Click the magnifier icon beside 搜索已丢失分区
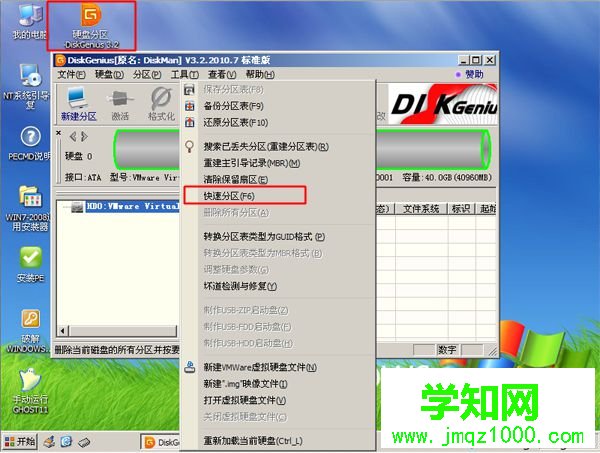The image size is (600, 453). pyautogui.click(x=189, y=147)
